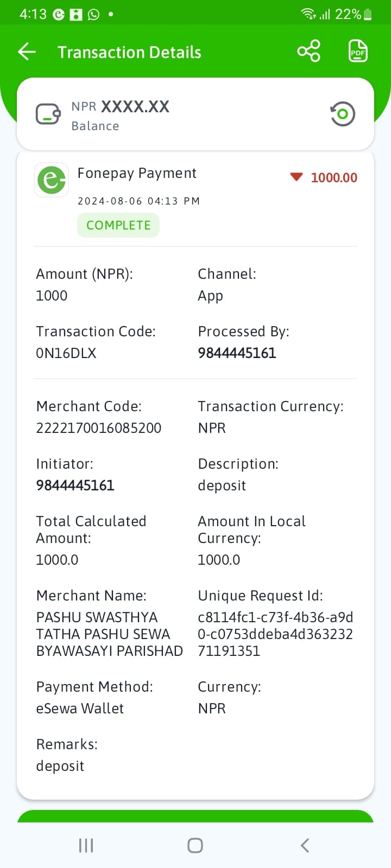Screen dimensions: 391x868
Task: Download the transaction as PDF
Action: [358, 52]
